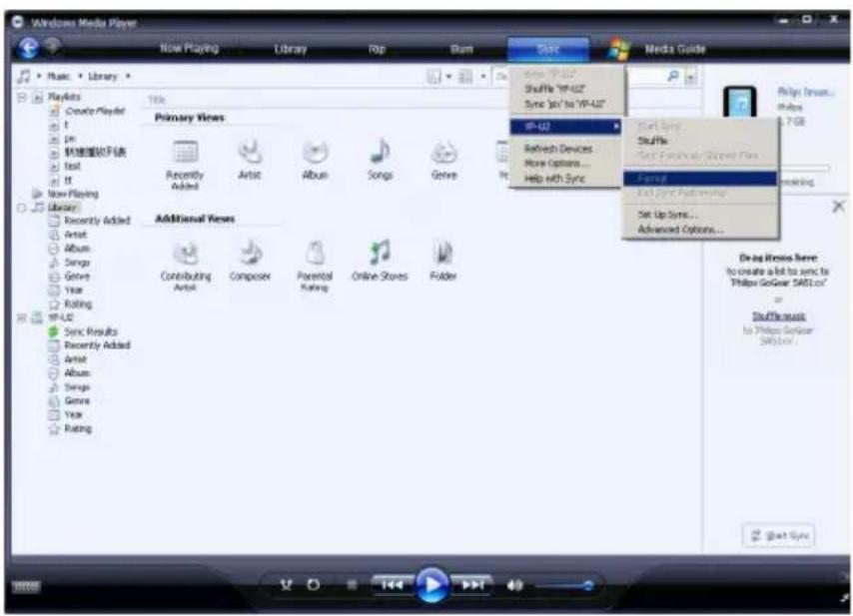Click the music note category icon

coord(24,76)
